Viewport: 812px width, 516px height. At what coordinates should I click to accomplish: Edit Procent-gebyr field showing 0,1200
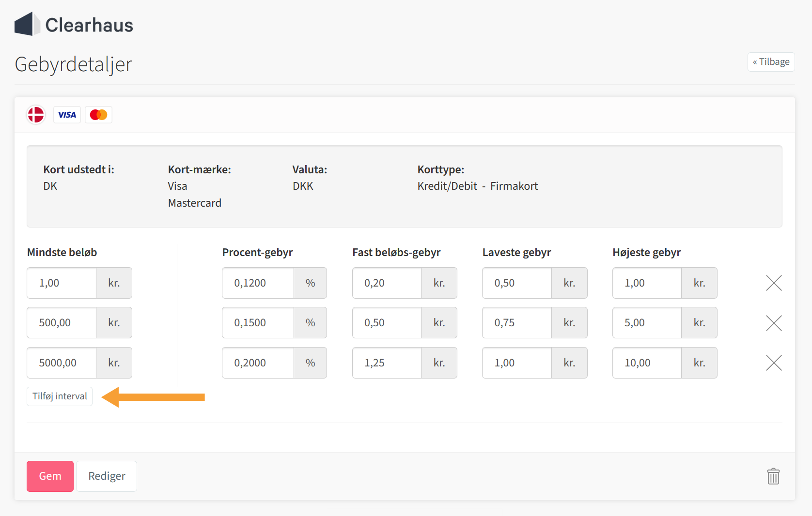pos(258,283)
